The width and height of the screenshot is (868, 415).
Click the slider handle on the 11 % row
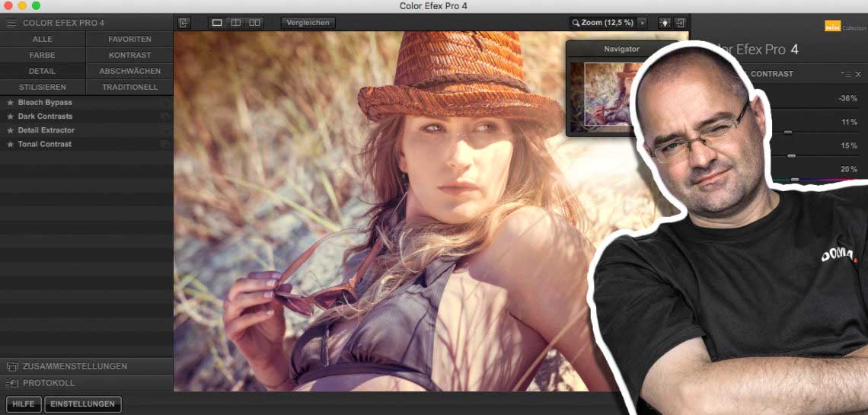click(x=788, y=132)
